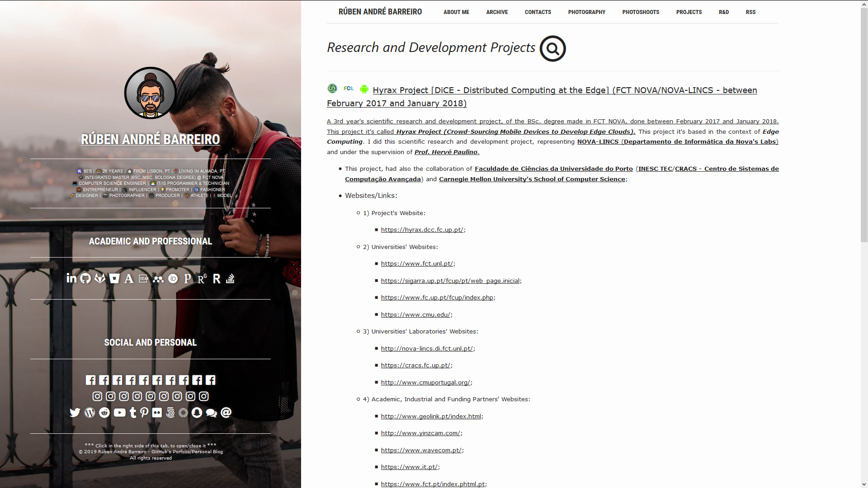Click the ORCID iD icon
868x488 pixels.
173,279
